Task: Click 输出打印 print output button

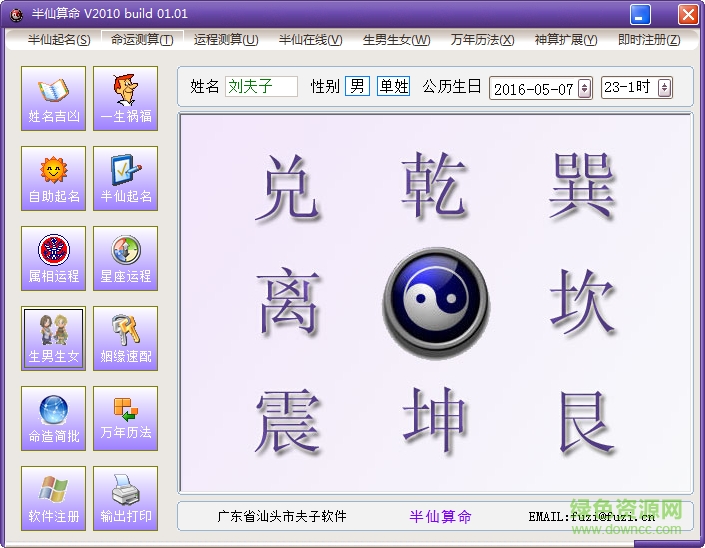Action: coord(125,499)
